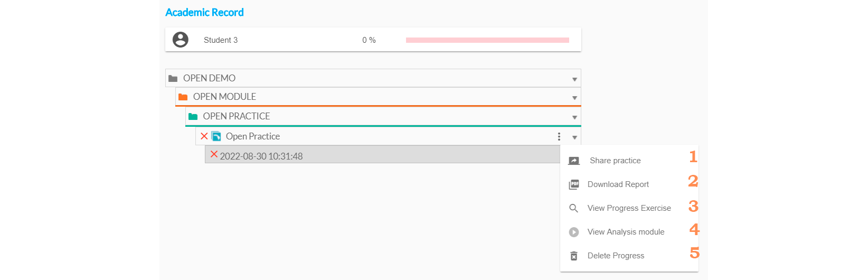Collapse the OPEN PRACTICE folder arrow
Screen dimensions: 868x280
pos(574,117)
